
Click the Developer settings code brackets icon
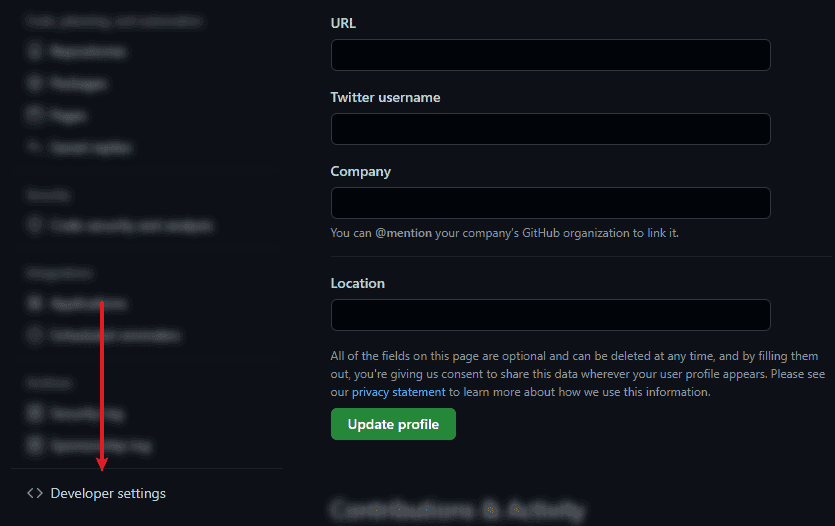click(35, 494)
